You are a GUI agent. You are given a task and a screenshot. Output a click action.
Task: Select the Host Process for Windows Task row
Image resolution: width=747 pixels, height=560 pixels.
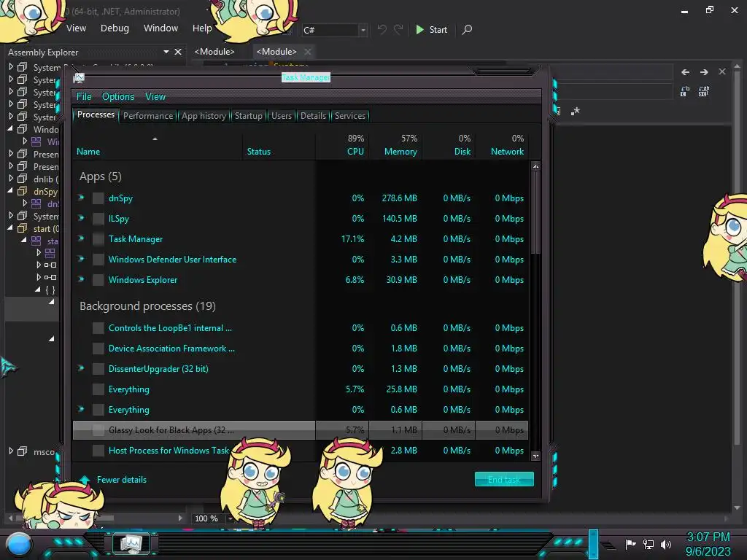coord(300,451)
